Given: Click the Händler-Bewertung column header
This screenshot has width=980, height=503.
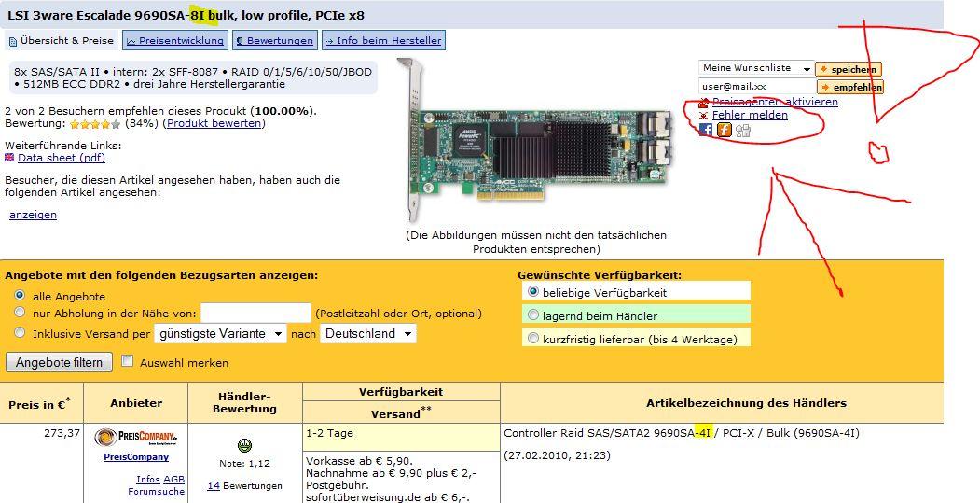Looking at the screenshot, I should [x=247, y=402].
